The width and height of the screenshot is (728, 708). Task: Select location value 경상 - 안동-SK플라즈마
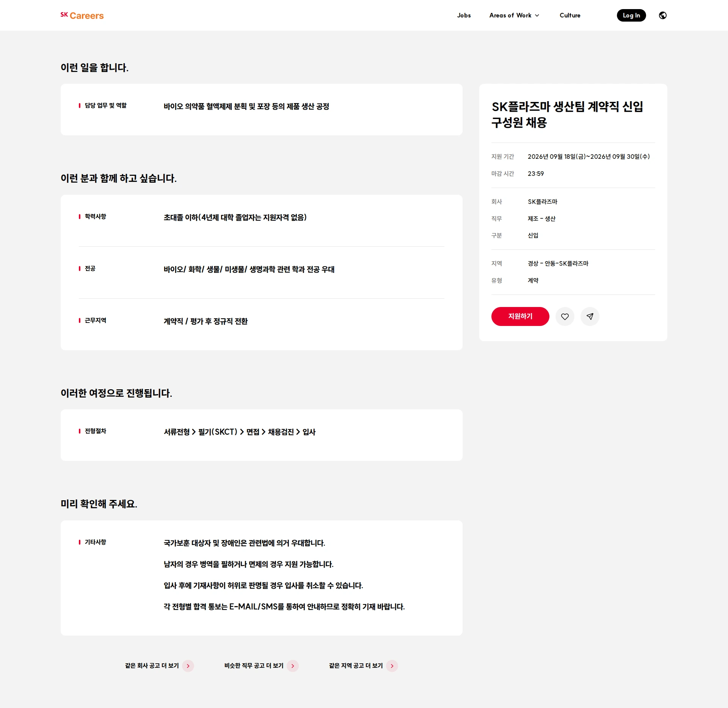pyautogui.click(x=558, y=263)
